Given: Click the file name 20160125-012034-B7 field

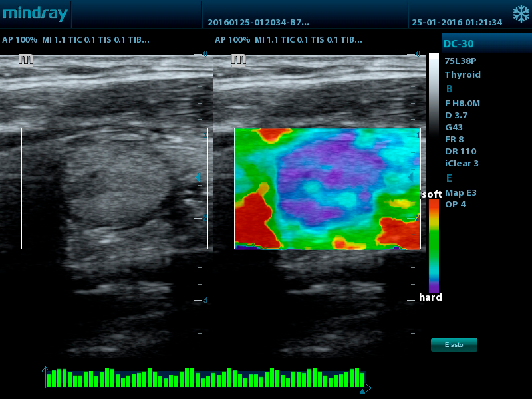Looking at the screenshot, I should click(x=258, y=22).
